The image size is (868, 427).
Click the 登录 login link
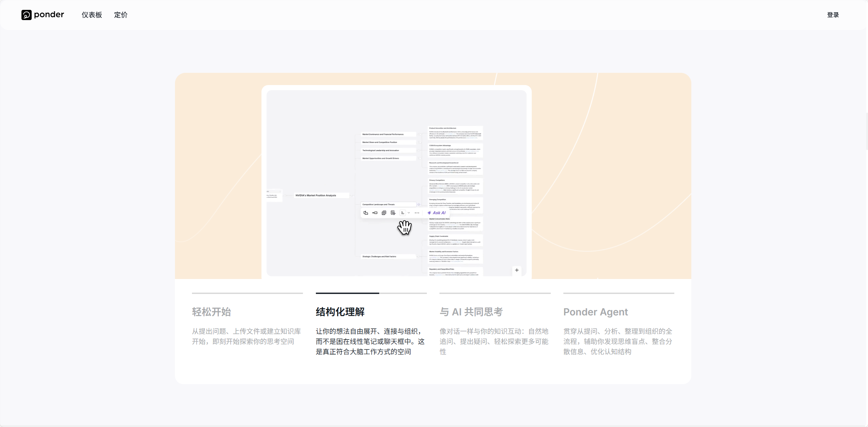(x=833, y=15)
